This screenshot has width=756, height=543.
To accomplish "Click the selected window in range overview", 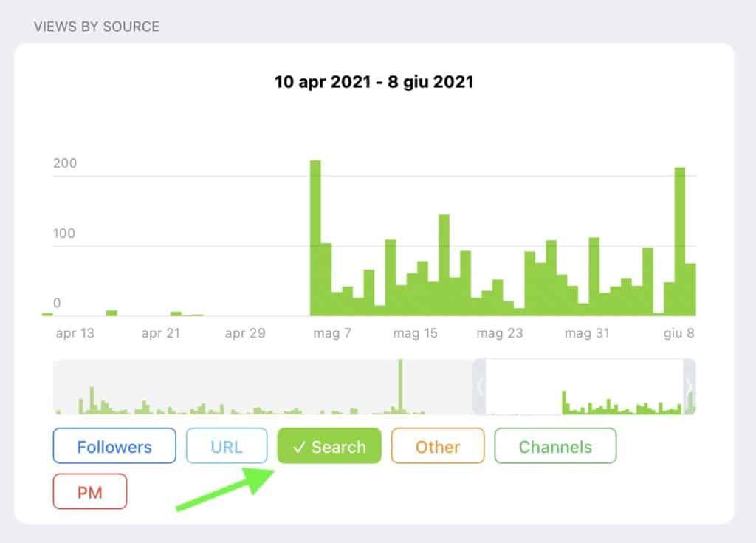I will click(x=585, y=386).
